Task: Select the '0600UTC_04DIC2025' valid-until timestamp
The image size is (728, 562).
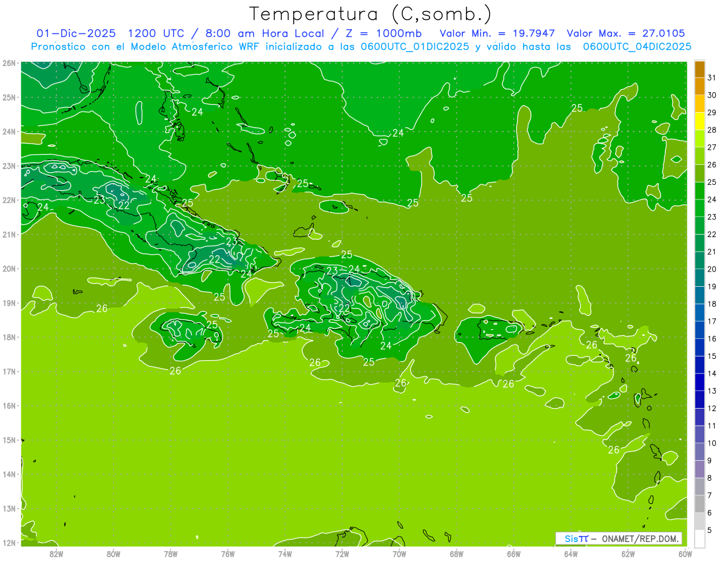Action: point(637,47)
